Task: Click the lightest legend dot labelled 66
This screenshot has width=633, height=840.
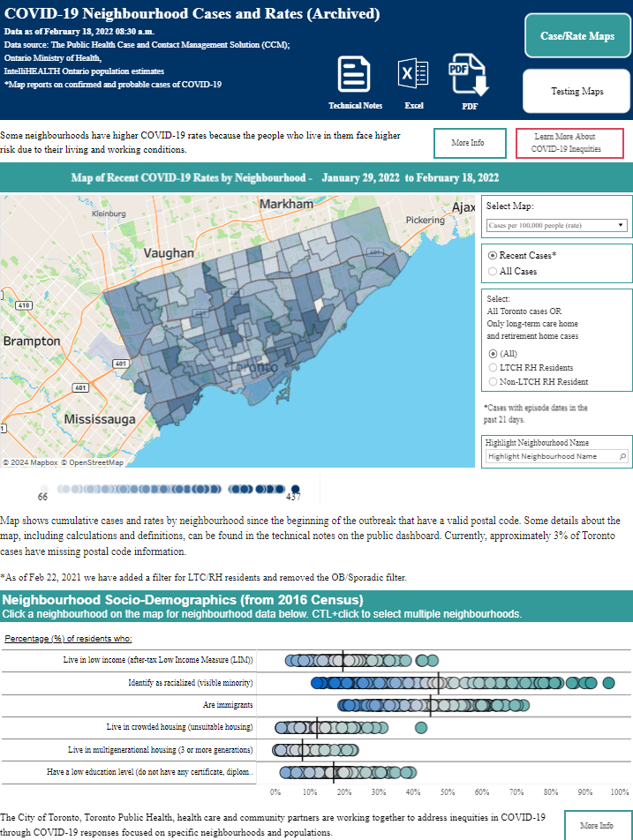Action: [x=44, y=489]
